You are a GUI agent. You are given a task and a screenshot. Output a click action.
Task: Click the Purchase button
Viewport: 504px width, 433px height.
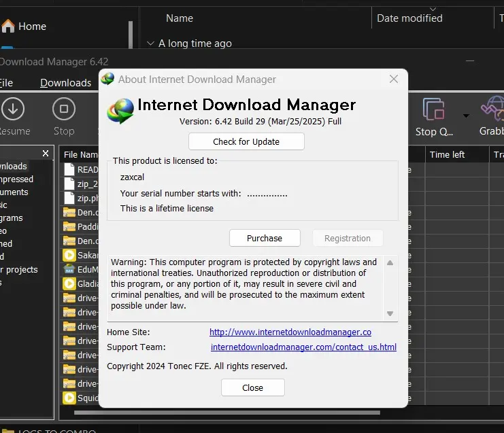(265, 238)
